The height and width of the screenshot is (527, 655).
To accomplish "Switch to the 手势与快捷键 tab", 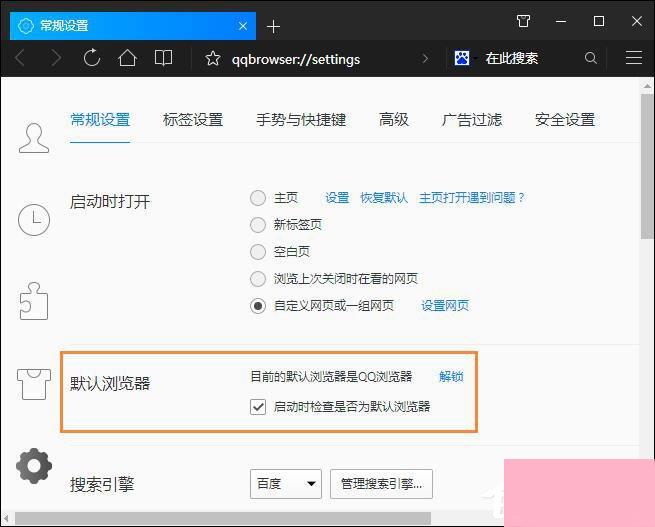I will 301,120.
